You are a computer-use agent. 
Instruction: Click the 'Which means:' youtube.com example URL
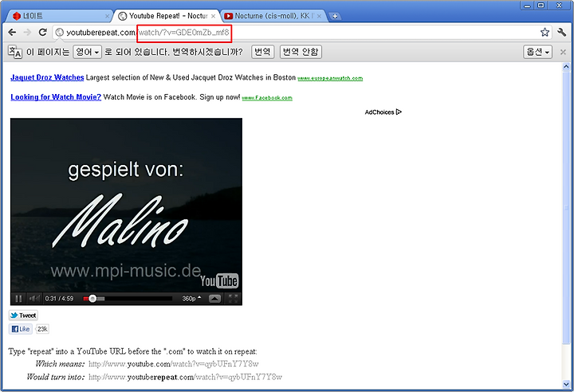[x=174, y=364]
